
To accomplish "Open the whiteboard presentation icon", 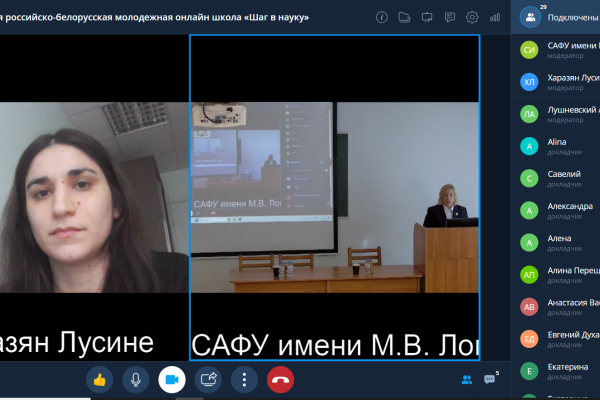I will click(x=427, y=17).
